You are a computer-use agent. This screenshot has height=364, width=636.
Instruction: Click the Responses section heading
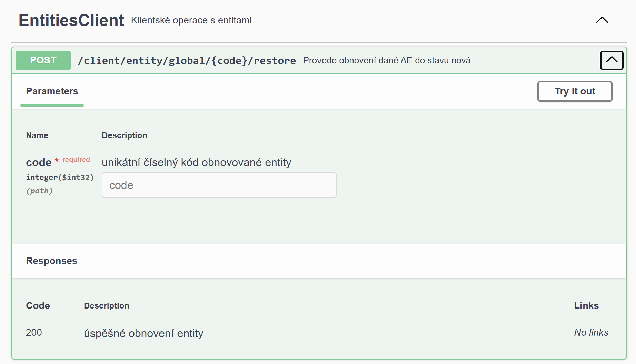(x=51, y=261)
